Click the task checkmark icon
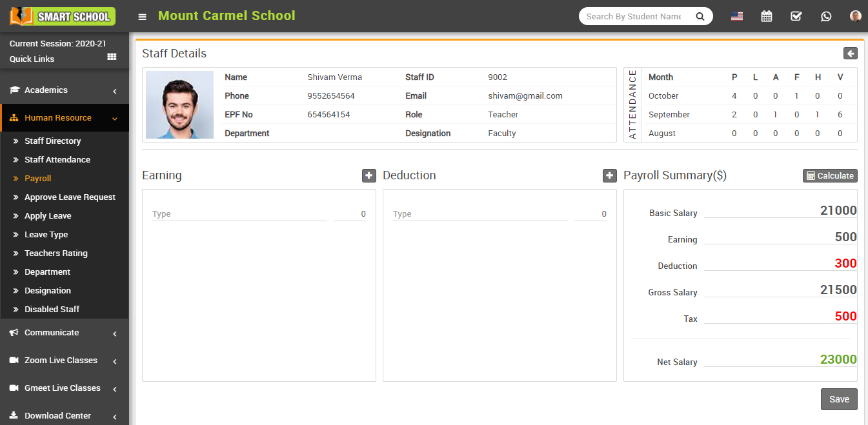Viewport: 868px width, 425px height. pyautogui.click(x=796, y=16)
